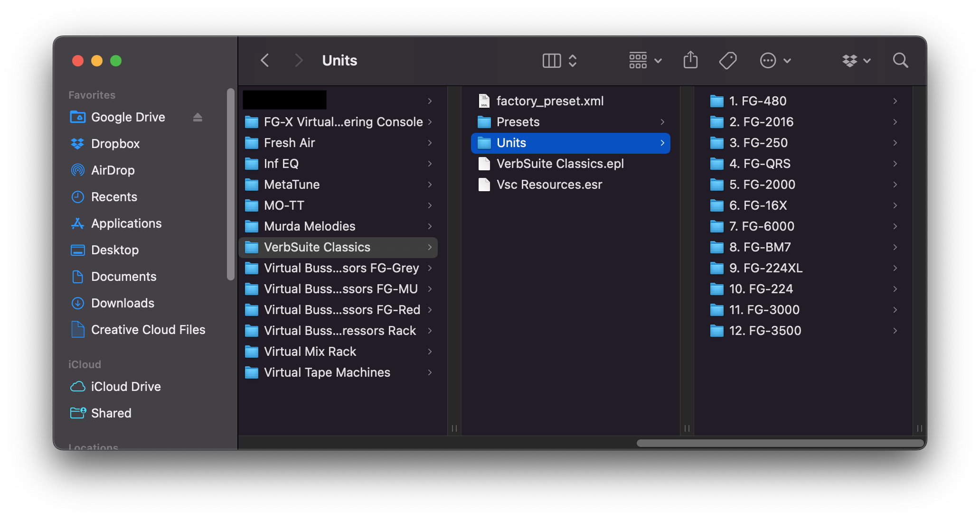Select the VerbSuite Classics folder

pos(339,247)
